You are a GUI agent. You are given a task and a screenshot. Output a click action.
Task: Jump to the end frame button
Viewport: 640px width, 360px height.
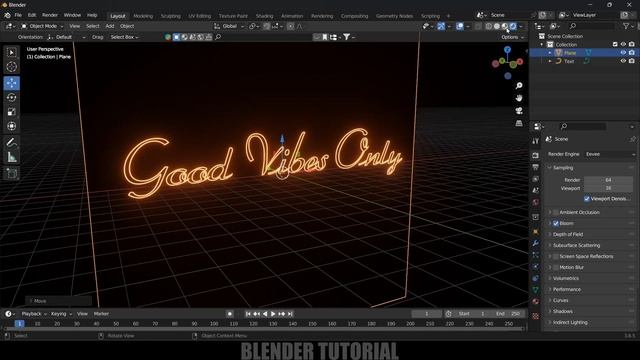coord(290,314)
